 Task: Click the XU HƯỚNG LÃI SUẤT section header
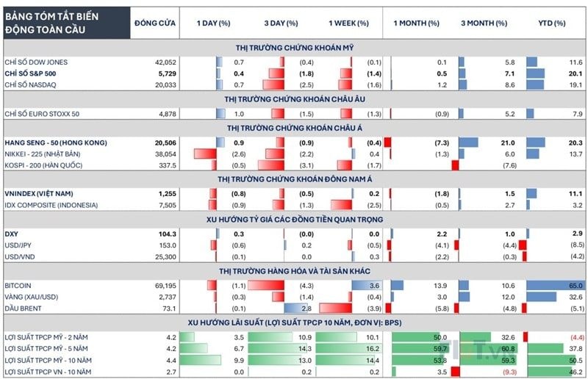click(x=295, y=322)
